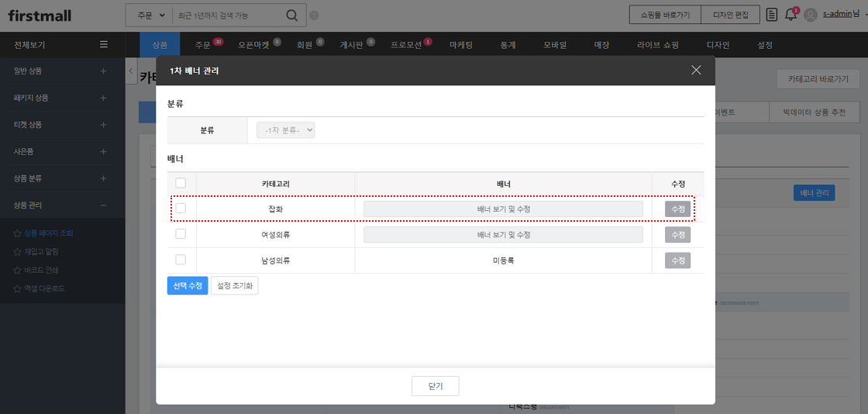This screenshot has height=414, width=868.
Task: Go to 통계 top menu
Action: (x=508, y=46)
